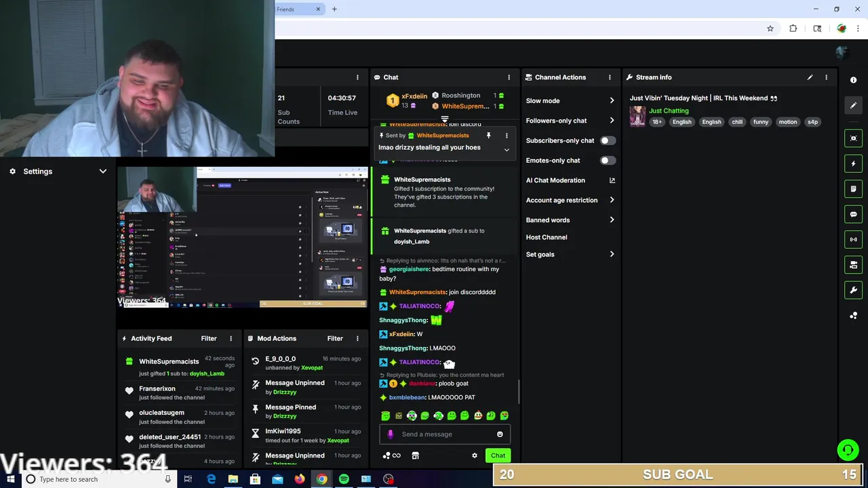868x488 pixels.
Task: Click Xevopat link in unbanned entry
Action: 312,367
